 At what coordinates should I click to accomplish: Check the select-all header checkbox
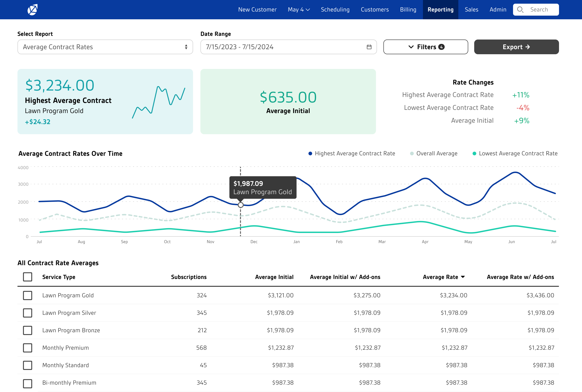click(28, 277)
